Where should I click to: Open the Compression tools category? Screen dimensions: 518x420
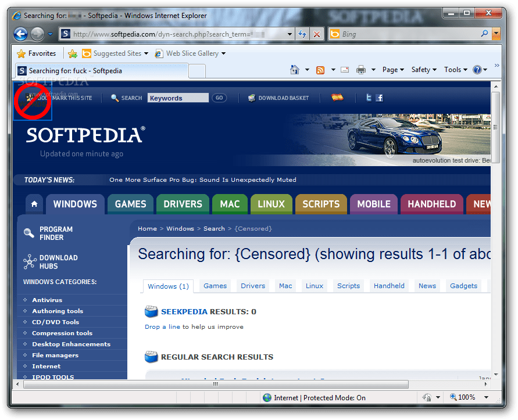[62, 333]
